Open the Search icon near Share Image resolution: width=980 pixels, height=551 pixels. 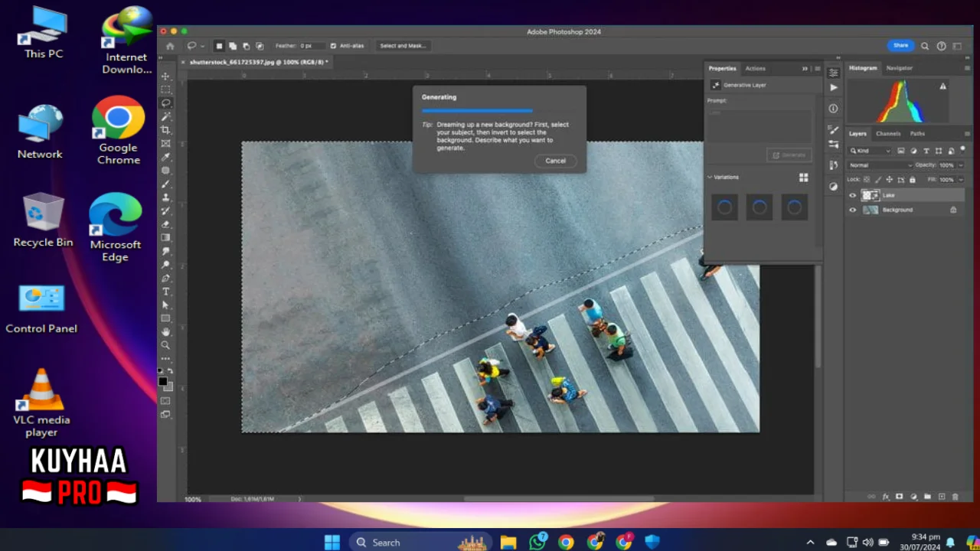tap(925, 46)
